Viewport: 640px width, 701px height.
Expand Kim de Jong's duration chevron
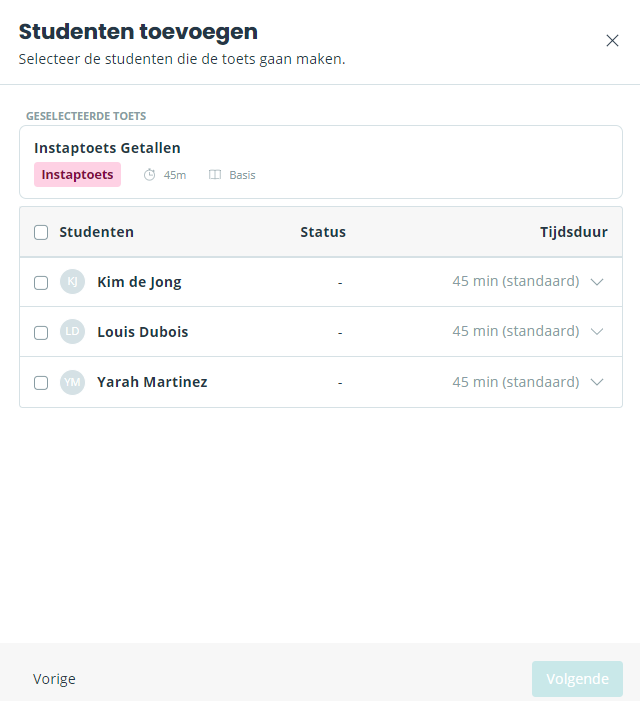pos(597,282)
